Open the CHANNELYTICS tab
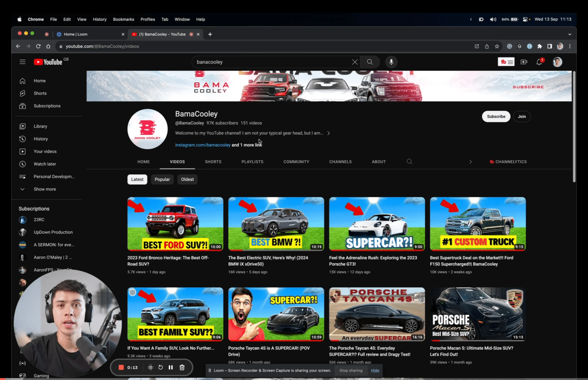 (x=508, y=162)
